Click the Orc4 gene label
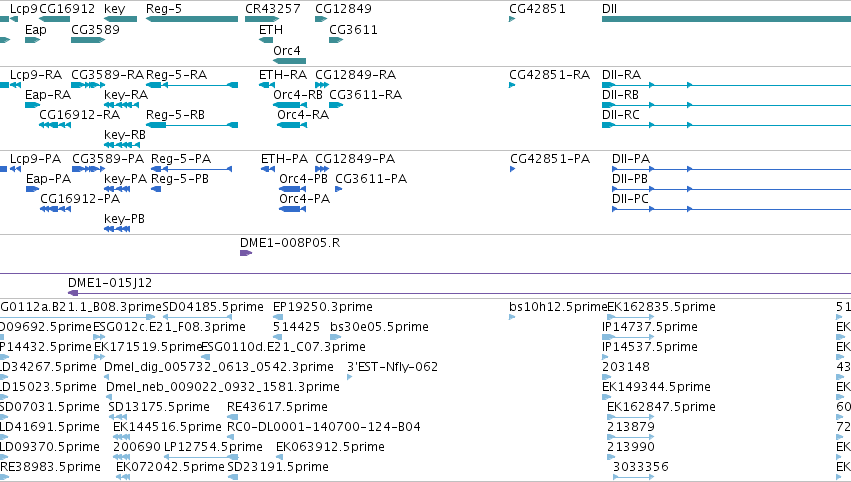Viewport: 851px width, 482px height. pyautogui.click(x=287, y=50)
